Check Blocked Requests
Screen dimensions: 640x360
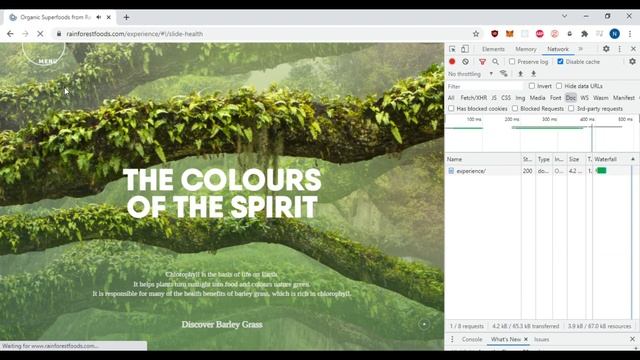pos(515,109)
